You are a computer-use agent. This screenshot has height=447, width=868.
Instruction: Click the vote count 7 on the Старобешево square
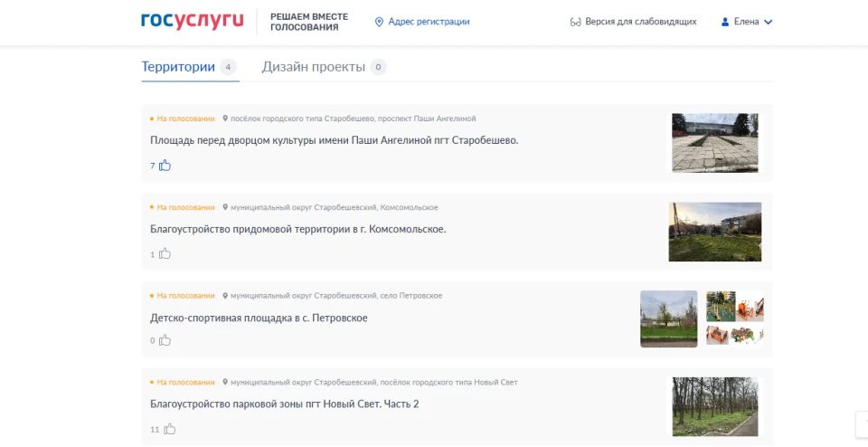coord(153,166)
